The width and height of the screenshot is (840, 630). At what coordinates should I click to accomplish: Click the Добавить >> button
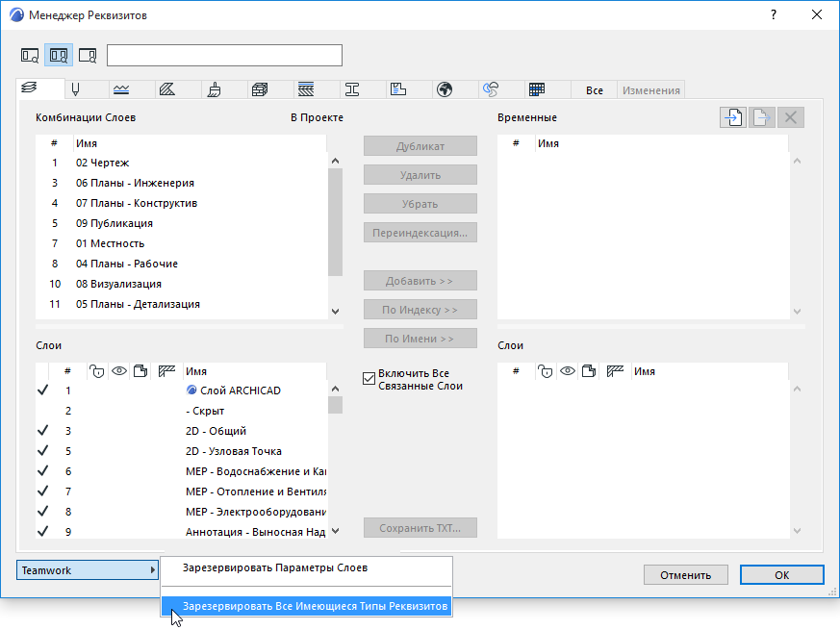pos(420,281)
